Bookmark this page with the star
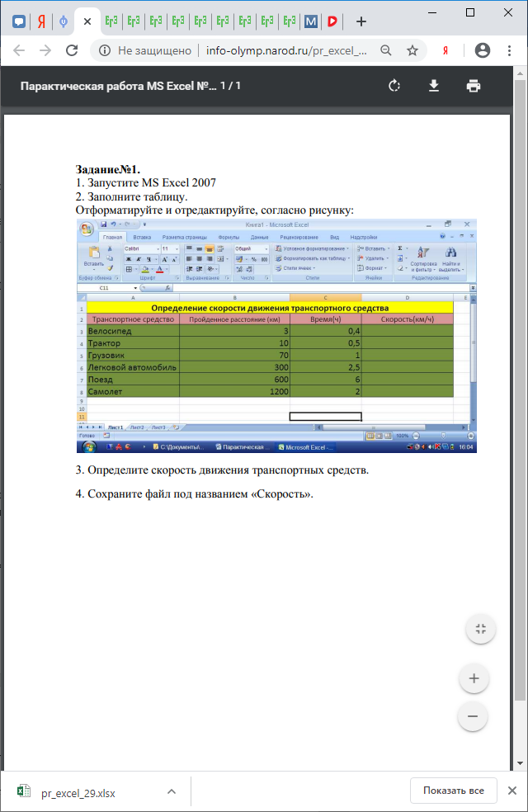 coord(412,50)
